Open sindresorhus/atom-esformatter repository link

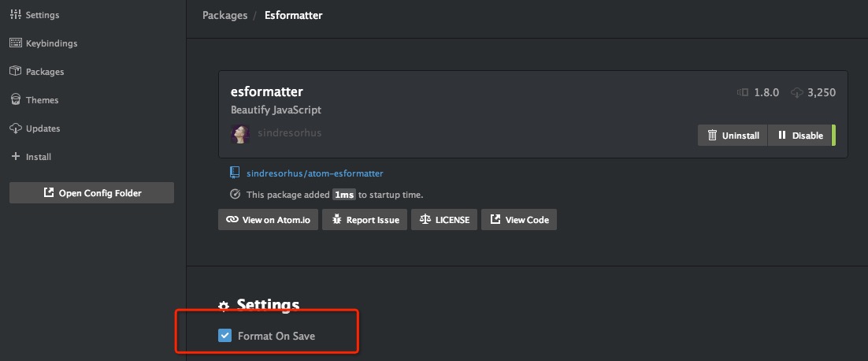click(314, 173)
